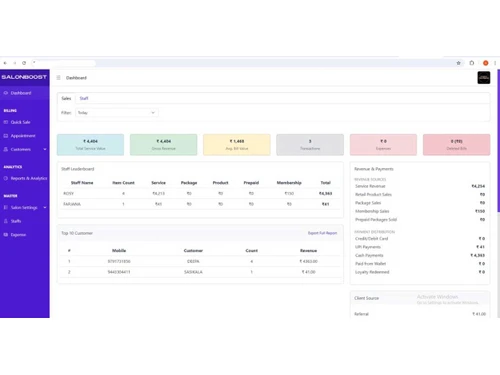Click the Reports & Analytics icon
This screenshot has height=375, width=500.
(6, 178)
